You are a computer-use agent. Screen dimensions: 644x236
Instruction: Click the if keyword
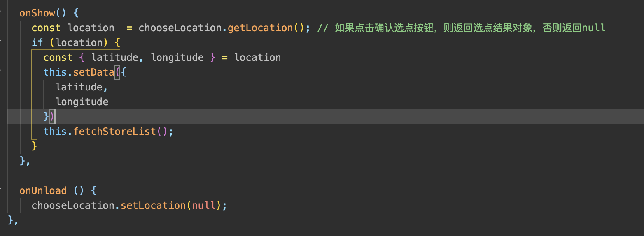[x=37, y=43]
